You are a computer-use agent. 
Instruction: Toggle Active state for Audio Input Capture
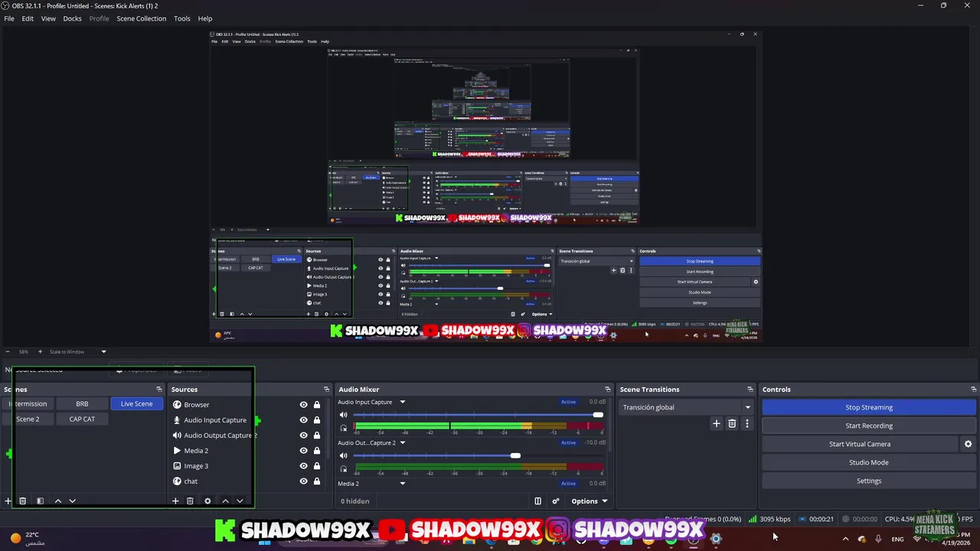coord(568,402)
